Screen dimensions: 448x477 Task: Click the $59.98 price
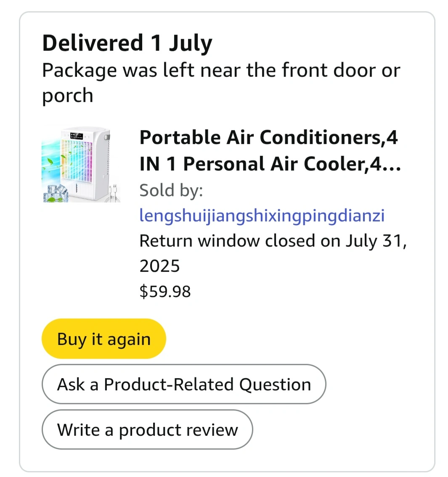click(x=165, y=291)
